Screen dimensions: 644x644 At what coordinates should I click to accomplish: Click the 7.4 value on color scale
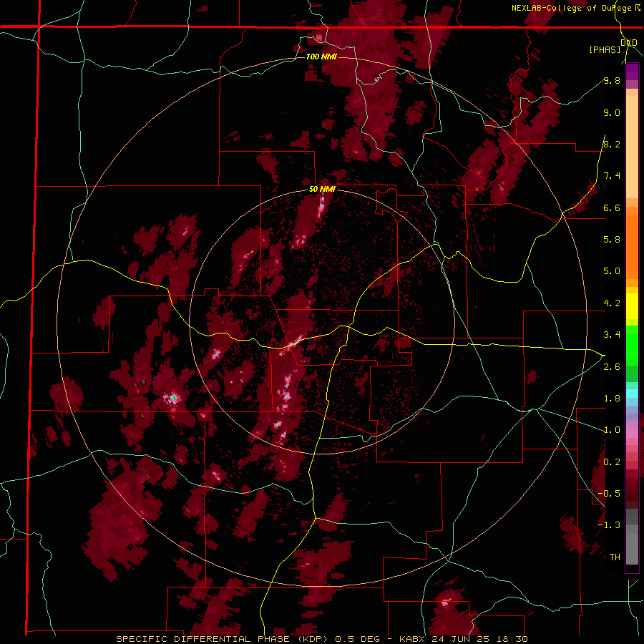pyautogui.click(x=612, y=176)
